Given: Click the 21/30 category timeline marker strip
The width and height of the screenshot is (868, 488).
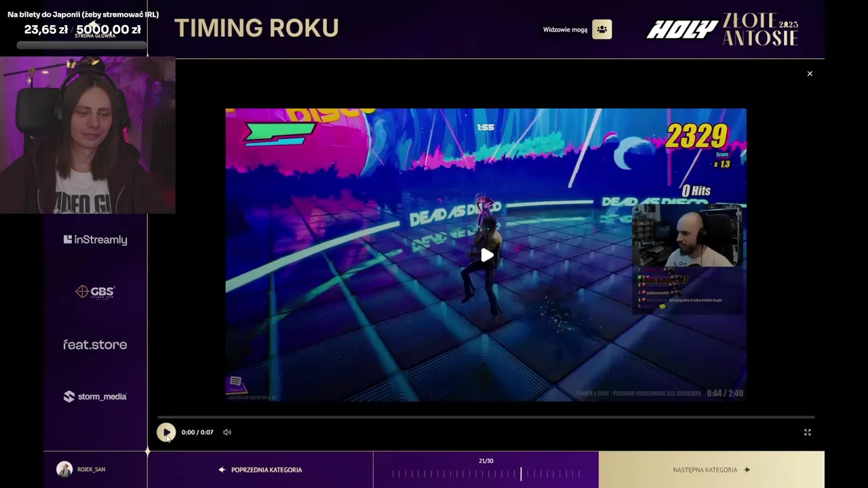Looking at the screenshot, I should (486, 474).
